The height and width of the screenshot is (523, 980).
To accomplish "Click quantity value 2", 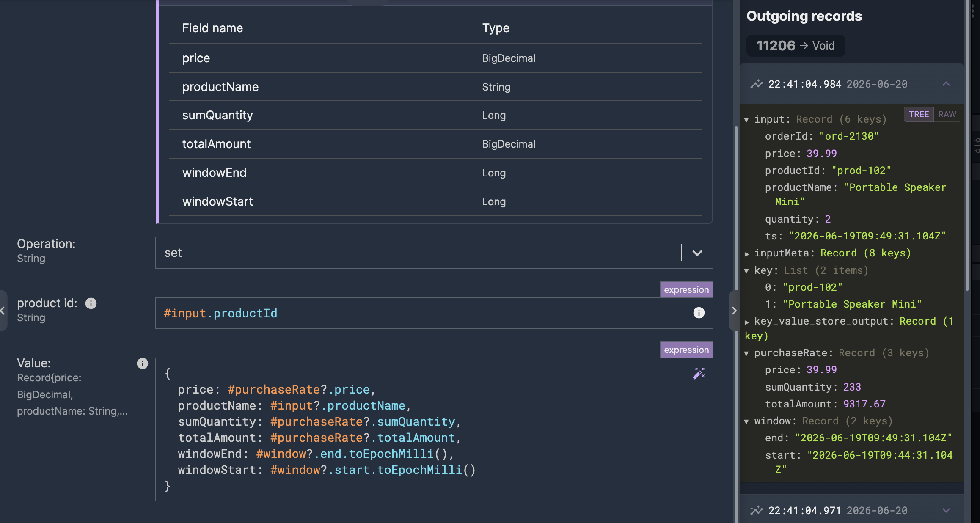I will point(828,219).
